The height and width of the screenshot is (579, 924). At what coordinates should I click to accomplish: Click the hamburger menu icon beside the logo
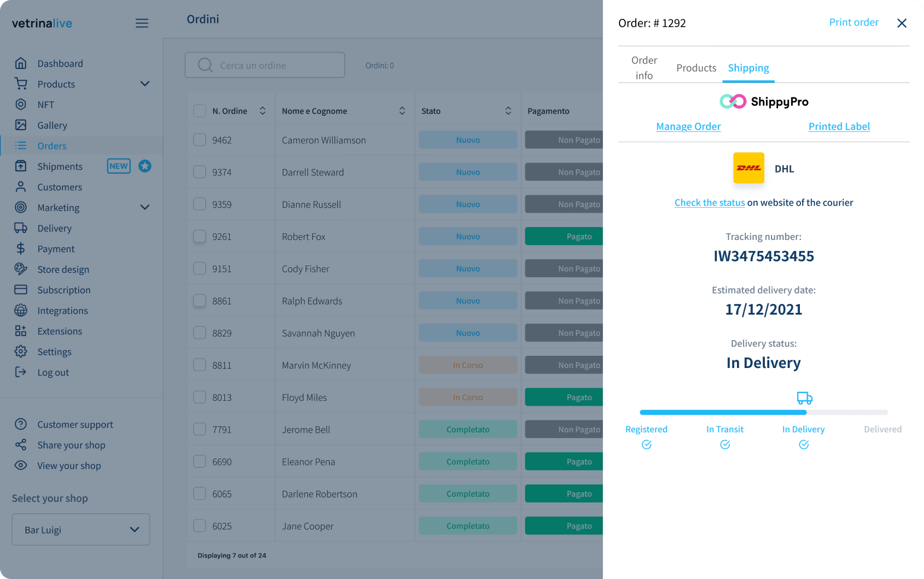coord(142,23)
